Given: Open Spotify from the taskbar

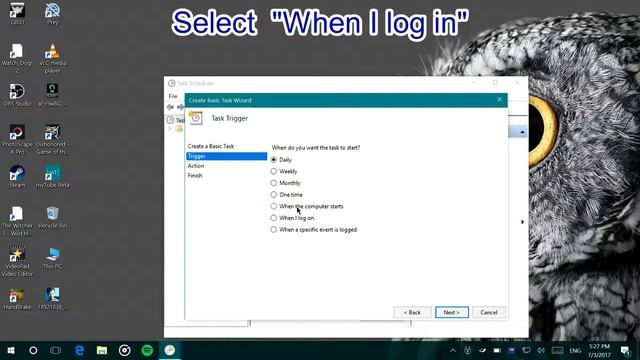Looking at the screenshot, I should [x=147, y=350].
